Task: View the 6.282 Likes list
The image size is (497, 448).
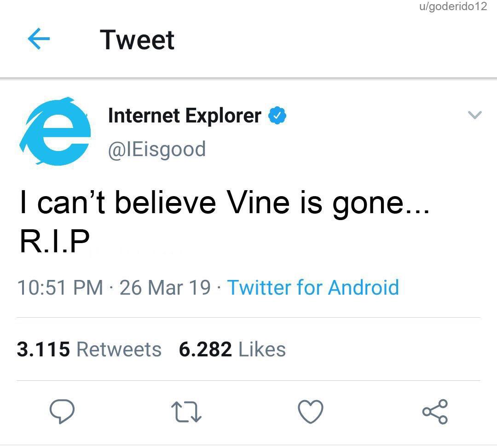Action: pos(232,349)
